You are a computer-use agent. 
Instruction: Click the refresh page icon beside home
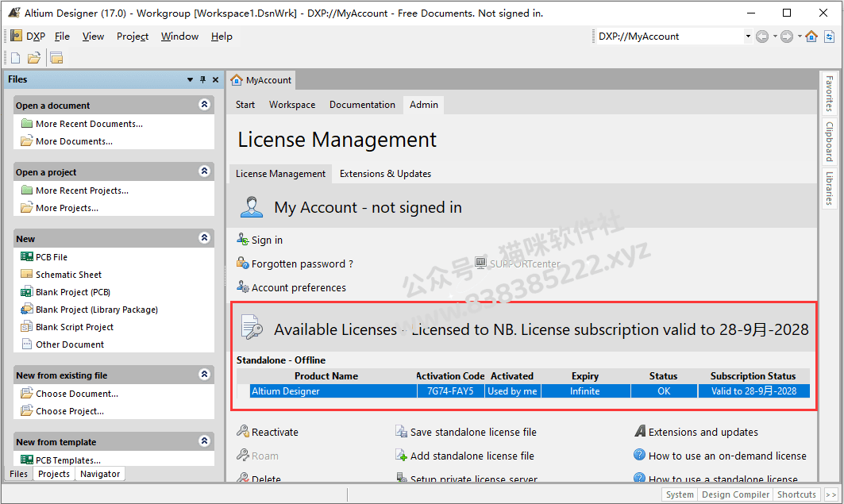coord(830,37)
